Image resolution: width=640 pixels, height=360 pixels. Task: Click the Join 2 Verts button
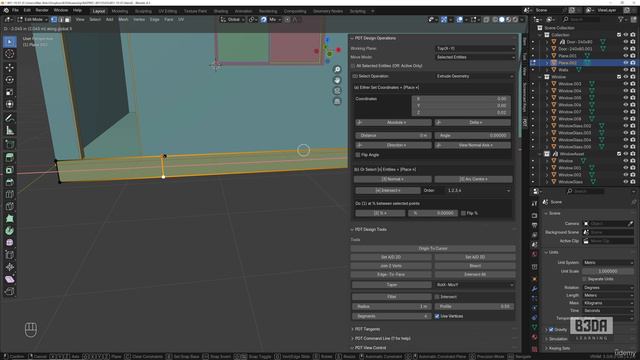(x=391, y=266)
